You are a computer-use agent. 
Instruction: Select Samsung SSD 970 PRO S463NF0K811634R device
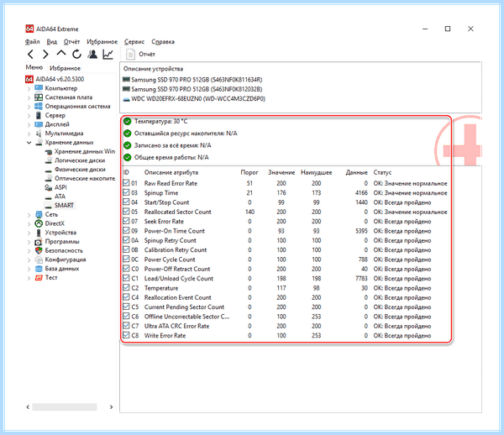pos(197,80)
